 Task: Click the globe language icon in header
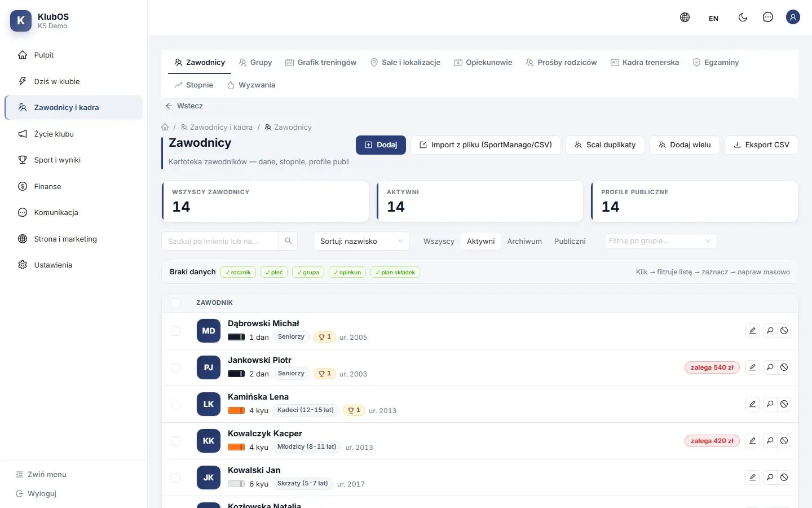tap(685, 17)
